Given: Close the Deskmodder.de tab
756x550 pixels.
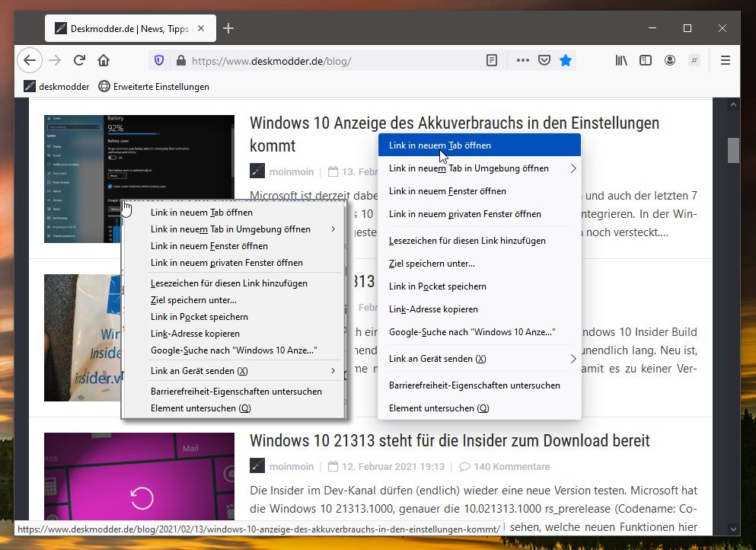Looking at the screenshot, I should point(201,29).
